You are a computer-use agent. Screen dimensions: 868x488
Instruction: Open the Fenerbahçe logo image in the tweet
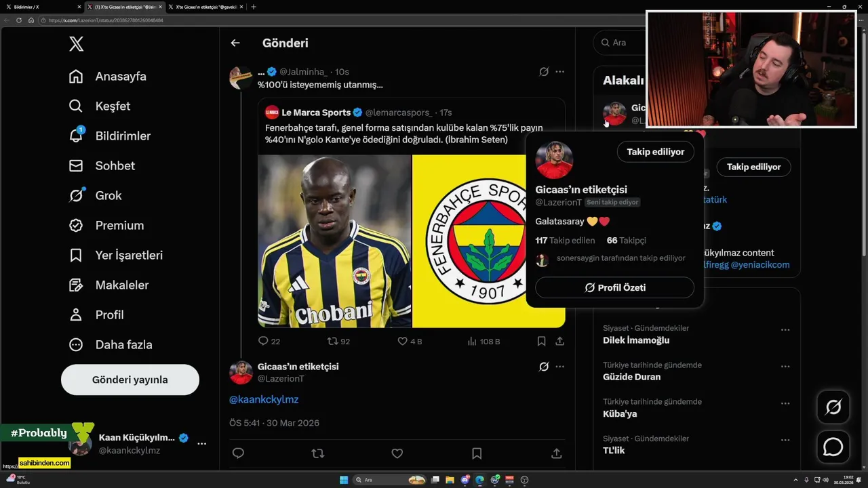click(x=489, y=241)
